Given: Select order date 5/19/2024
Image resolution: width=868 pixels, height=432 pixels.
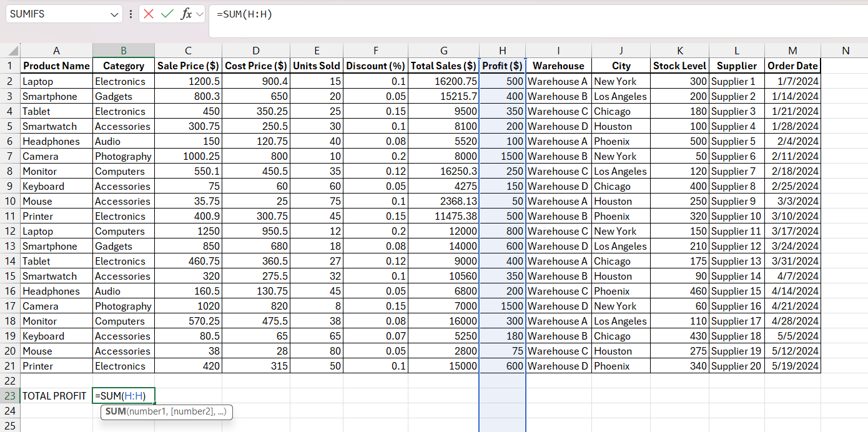Looking at the screenshot, I should 792,366.
